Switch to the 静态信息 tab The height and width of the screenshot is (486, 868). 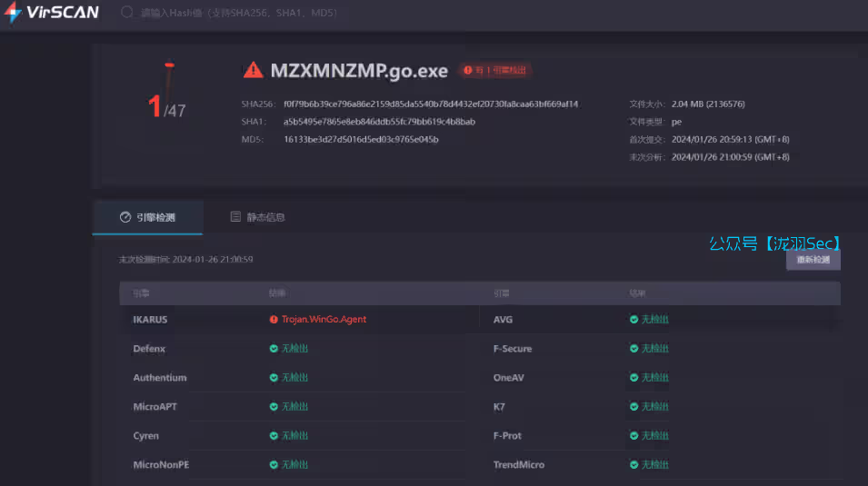257,217
